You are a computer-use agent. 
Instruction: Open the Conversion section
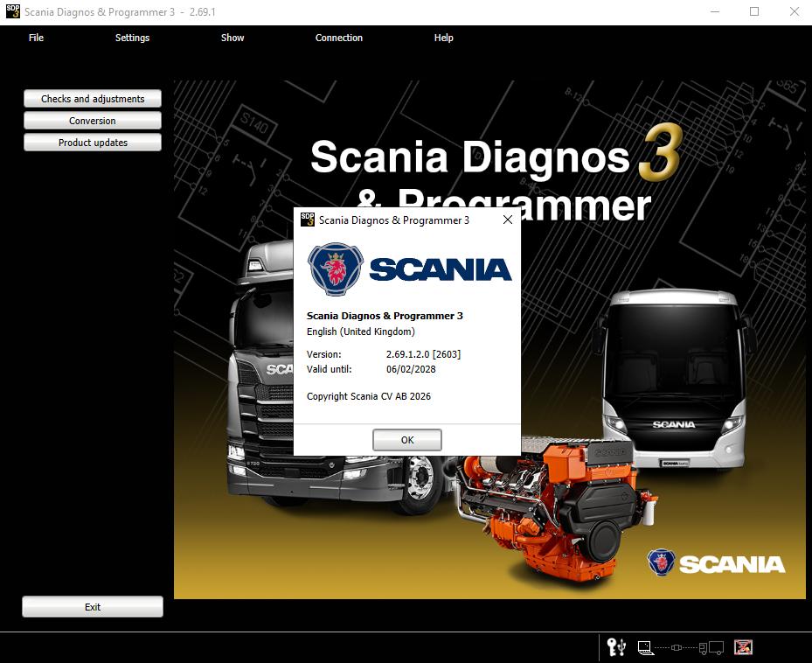[92, 120]
